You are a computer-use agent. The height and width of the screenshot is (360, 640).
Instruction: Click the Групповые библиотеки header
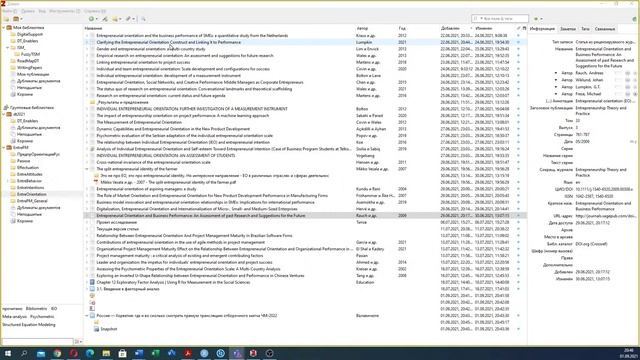click(31, 108)
